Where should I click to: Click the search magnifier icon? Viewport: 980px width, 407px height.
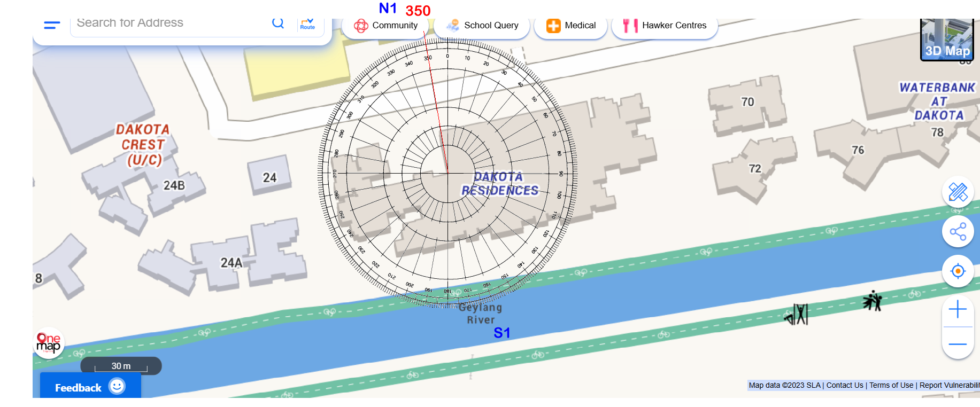[x=278, y=24]
